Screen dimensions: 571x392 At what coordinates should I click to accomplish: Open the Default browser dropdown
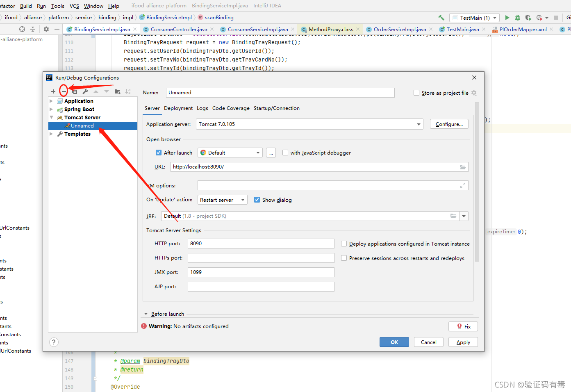230,153
